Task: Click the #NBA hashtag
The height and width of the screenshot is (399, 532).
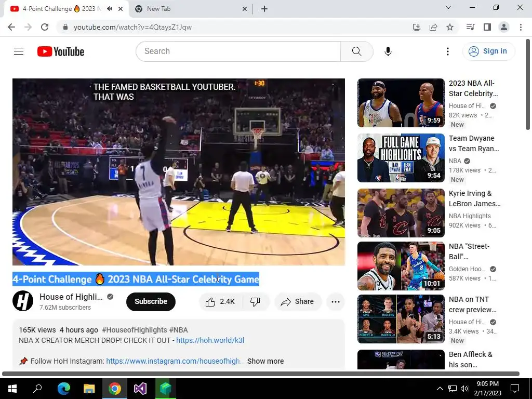Action: (179, 330)
